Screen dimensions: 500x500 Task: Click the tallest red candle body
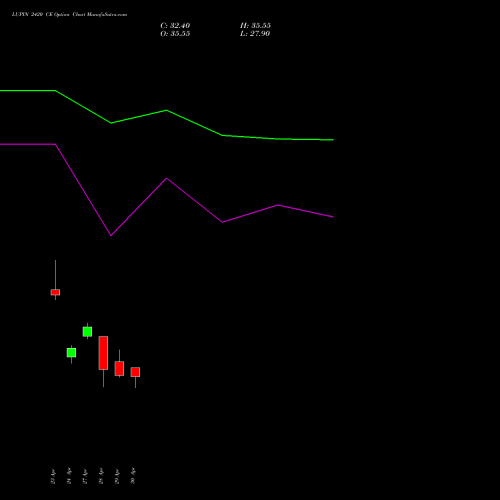[103, 353]
